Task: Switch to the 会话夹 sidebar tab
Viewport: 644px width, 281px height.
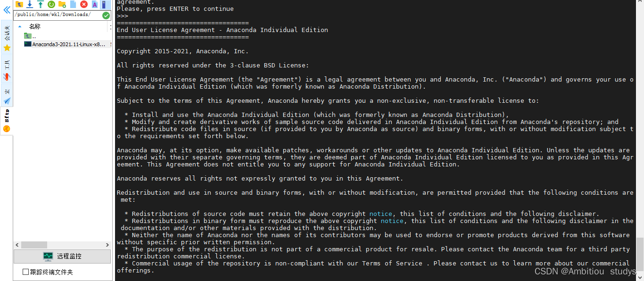Action: coord(7,37)
